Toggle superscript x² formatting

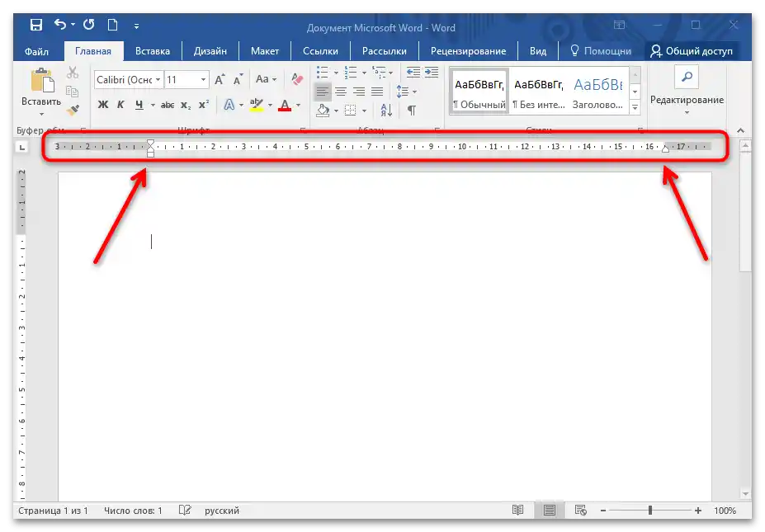tap(204, 105)
